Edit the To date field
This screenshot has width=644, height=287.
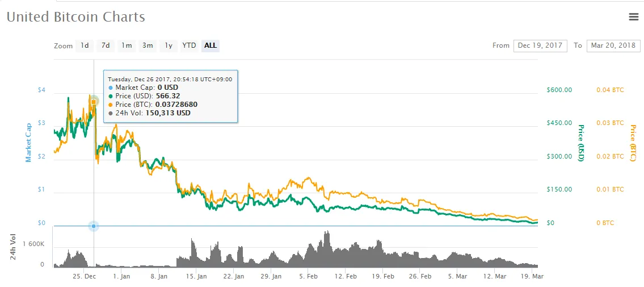613,45
